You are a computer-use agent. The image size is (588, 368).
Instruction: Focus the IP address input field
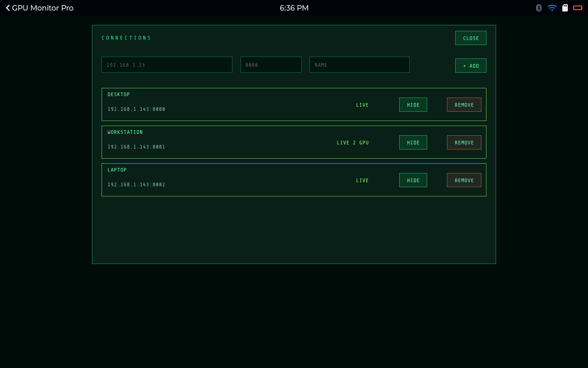point(167,65)
